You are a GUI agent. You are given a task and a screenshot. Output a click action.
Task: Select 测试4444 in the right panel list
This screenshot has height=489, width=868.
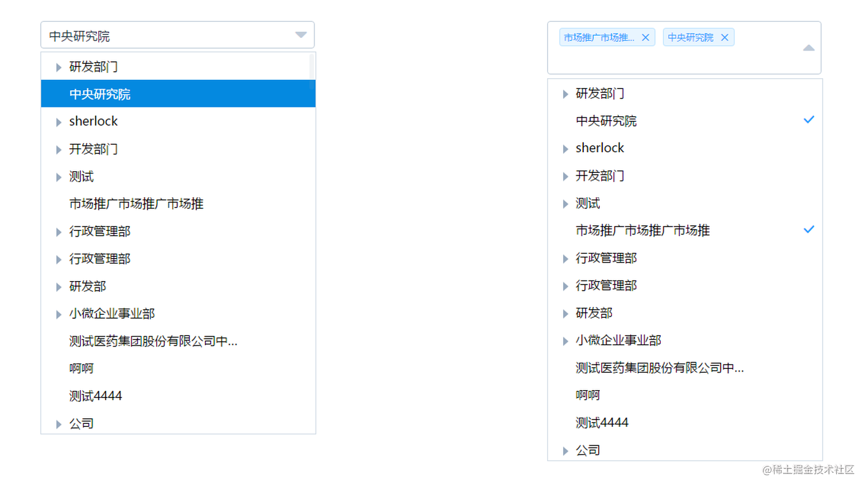(602, 422)
